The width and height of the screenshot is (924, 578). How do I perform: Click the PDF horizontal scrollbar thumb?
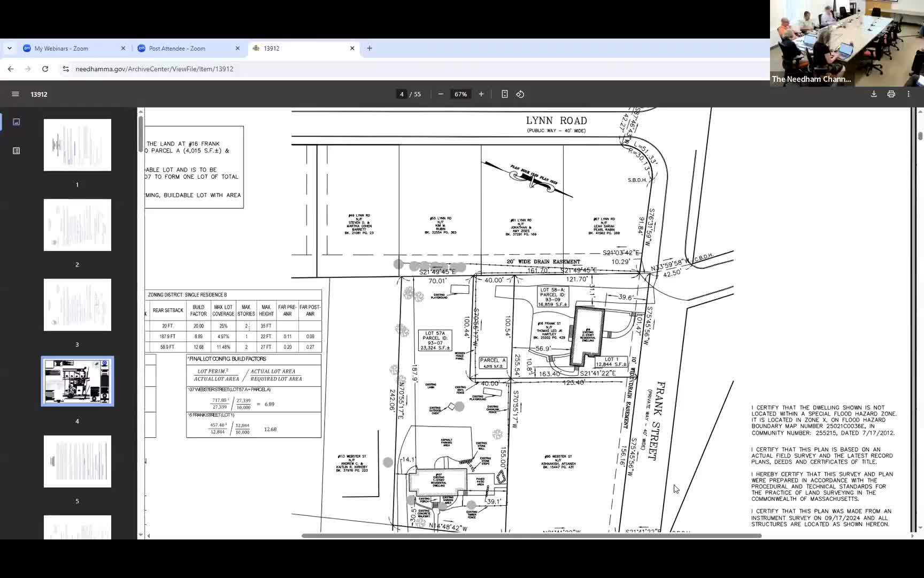click(x=532, y=536)
